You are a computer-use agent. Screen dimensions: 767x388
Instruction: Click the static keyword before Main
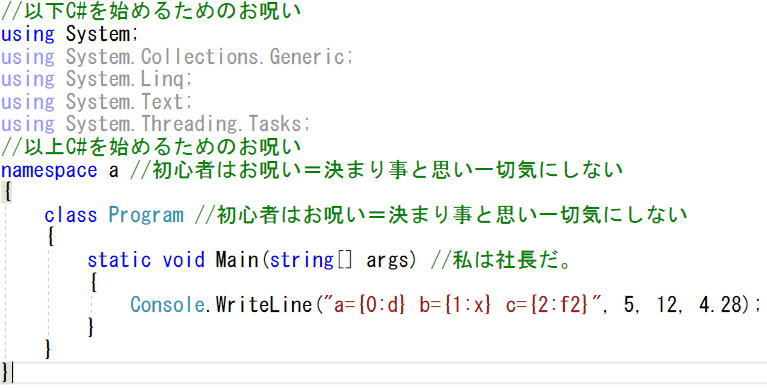point(119,259)
